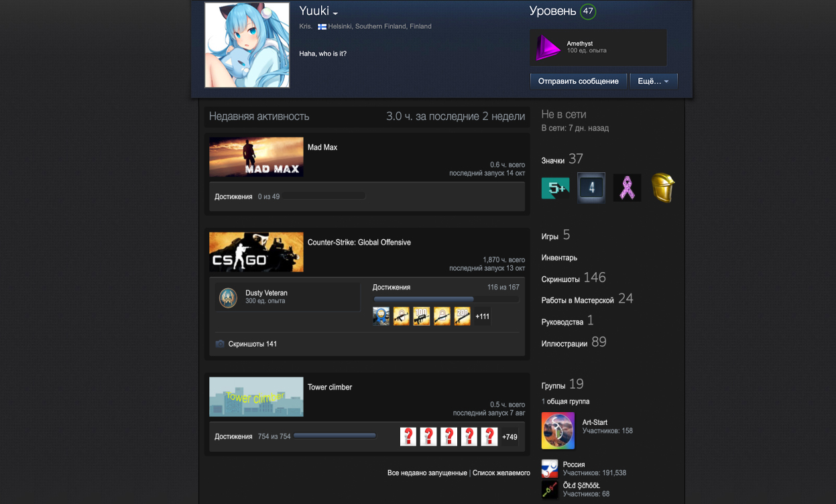
Task: Open the CS:GO game banner
Action: click(x=256, y=252)
